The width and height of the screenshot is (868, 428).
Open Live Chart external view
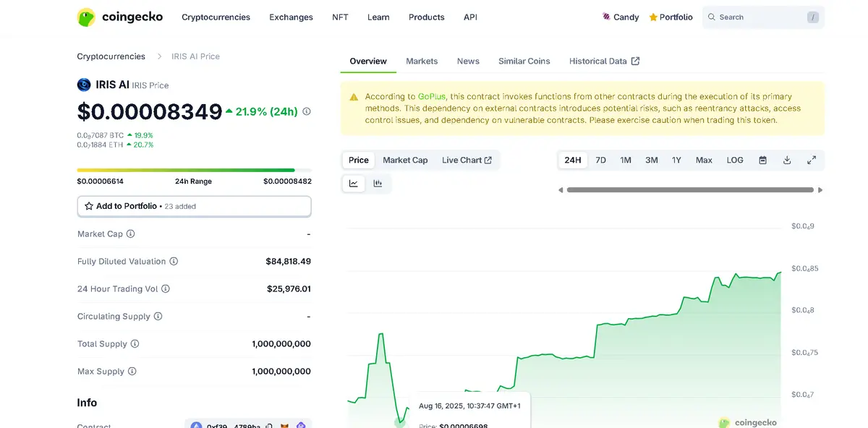click(467, 160)
